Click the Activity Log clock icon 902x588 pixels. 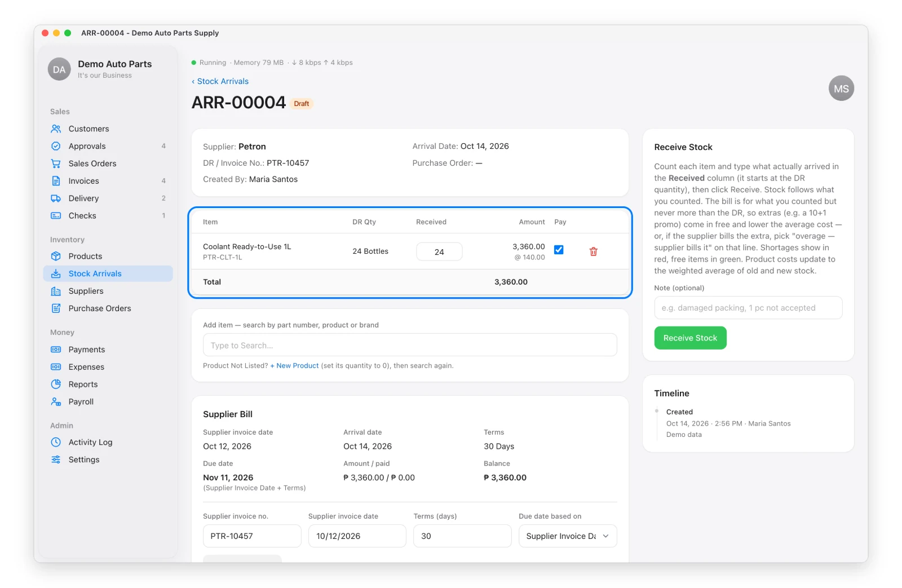56,443
